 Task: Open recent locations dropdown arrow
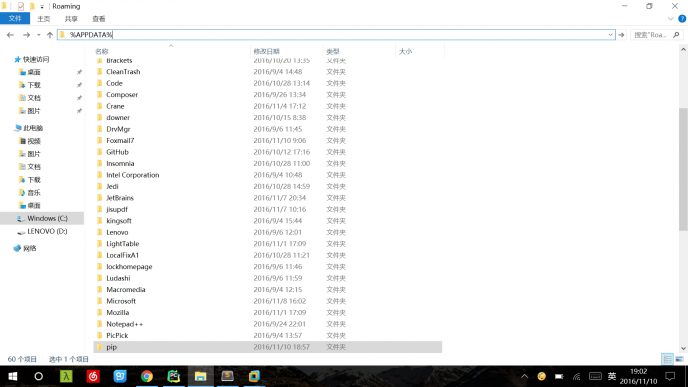pos(39,35)
